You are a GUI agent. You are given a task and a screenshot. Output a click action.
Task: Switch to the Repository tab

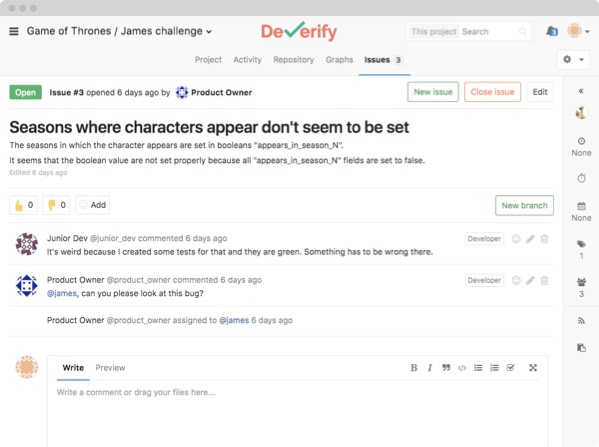pyautogui.click(x=293, y=60)
